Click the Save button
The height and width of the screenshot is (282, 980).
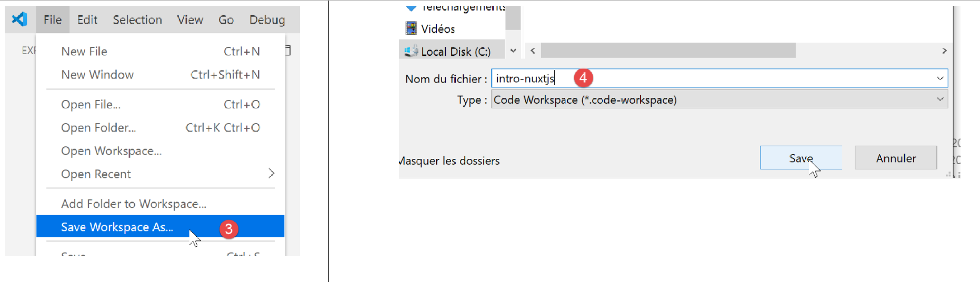[x=801, y=158]
